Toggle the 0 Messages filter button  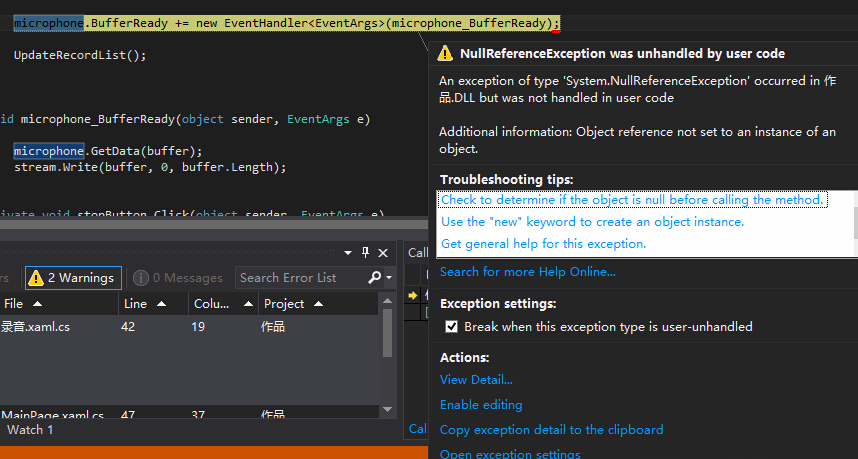[x=178, y=278]
